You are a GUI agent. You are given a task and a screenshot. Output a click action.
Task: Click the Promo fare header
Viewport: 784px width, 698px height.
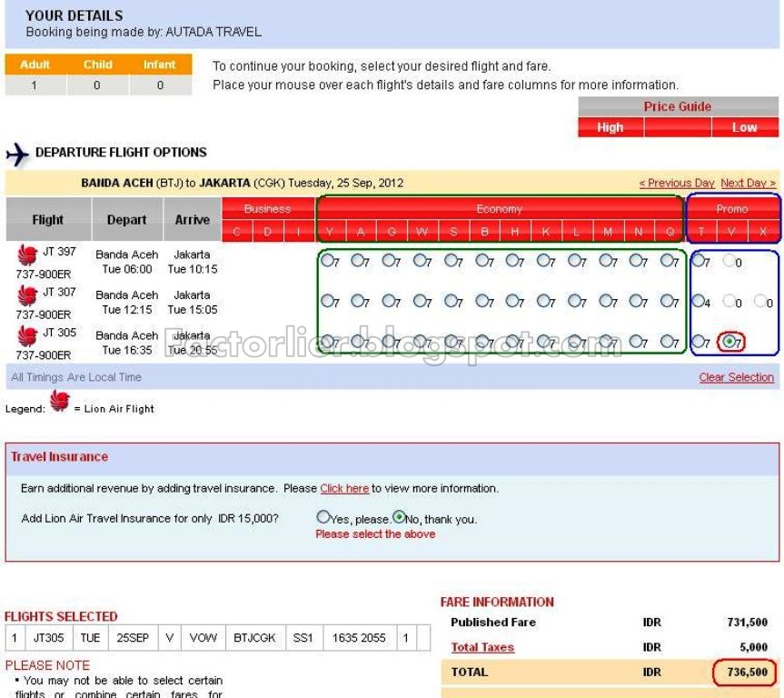tap(732, 209)
